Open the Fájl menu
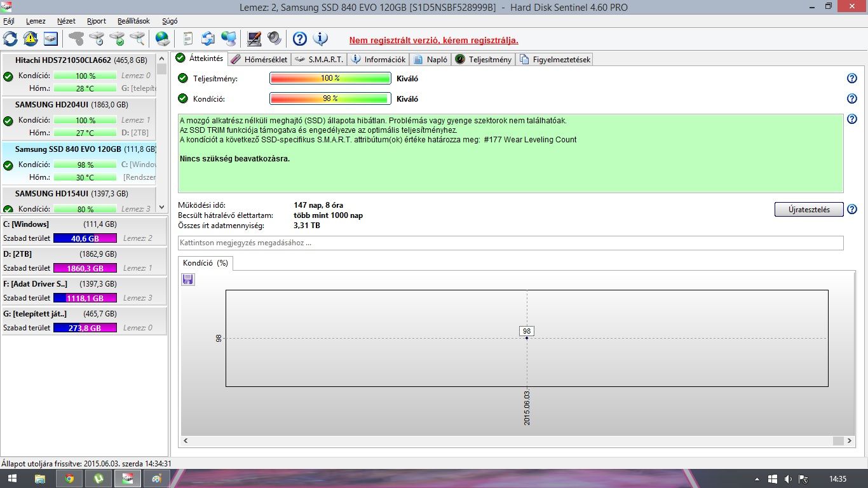Image resolution: width=868 pixels, height=488 pixels. point(9,21)
